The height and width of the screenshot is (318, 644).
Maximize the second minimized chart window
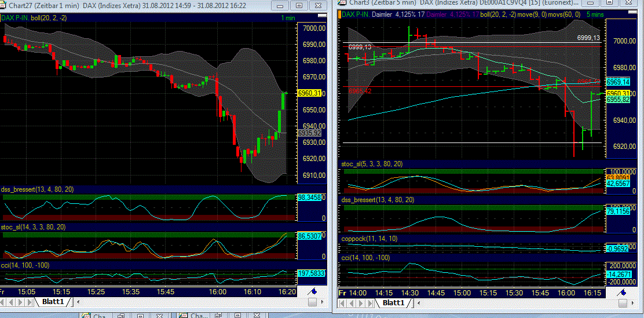(238, 316)
